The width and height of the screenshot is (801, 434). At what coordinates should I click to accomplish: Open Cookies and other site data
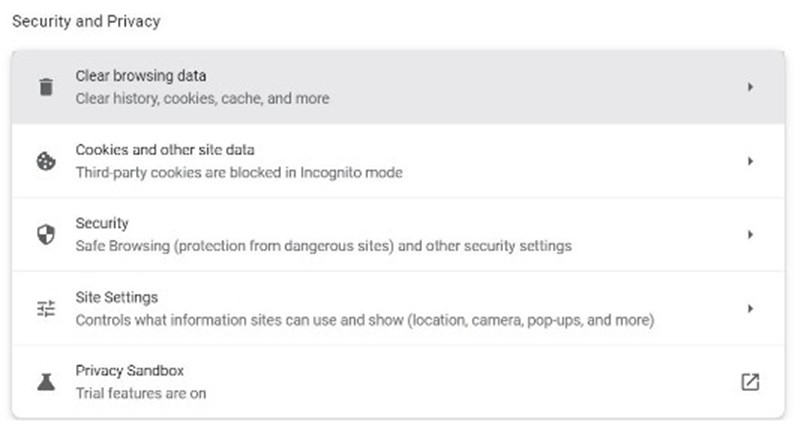pyautogui.click(x=398, y=161)
